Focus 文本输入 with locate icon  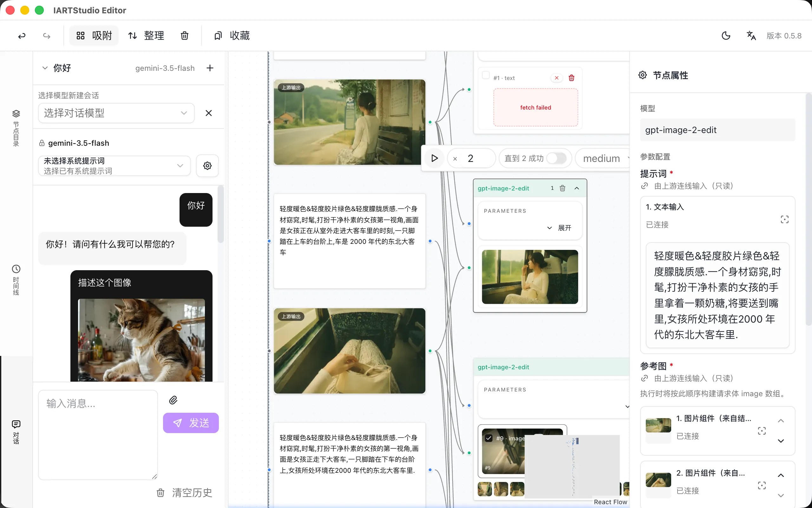tap(784, 219)
